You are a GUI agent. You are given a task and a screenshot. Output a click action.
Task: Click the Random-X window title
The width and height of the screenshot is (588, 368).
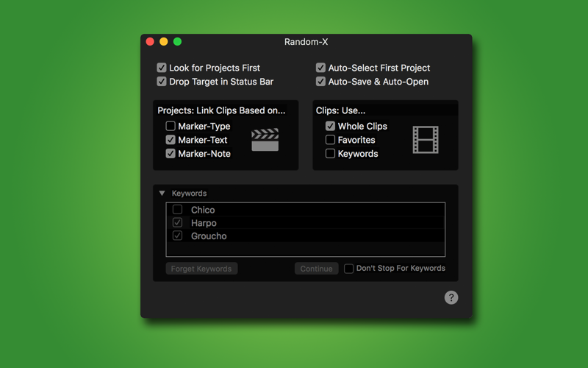click(306, 42)
